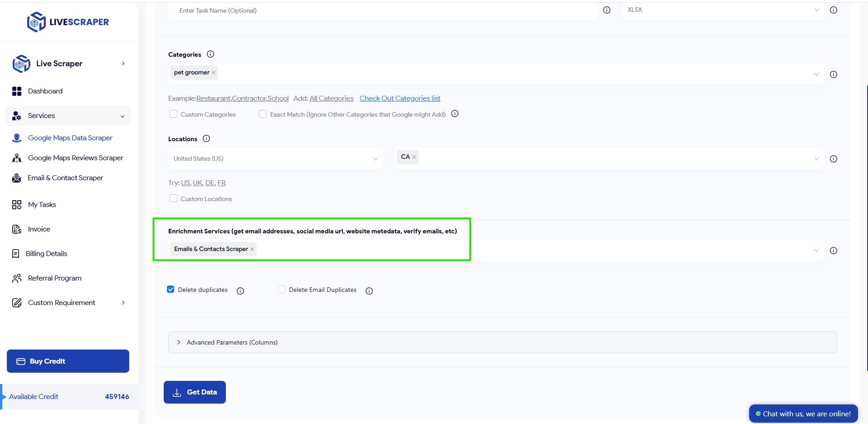Click the Available Credit 459146 row
868x424 pixels.
click(x=69, y=397)
